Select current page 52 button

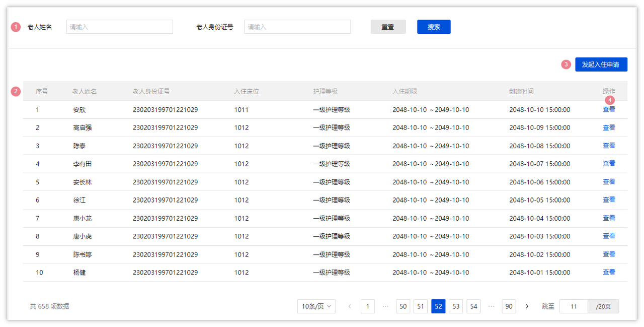(x=438, y=306)
